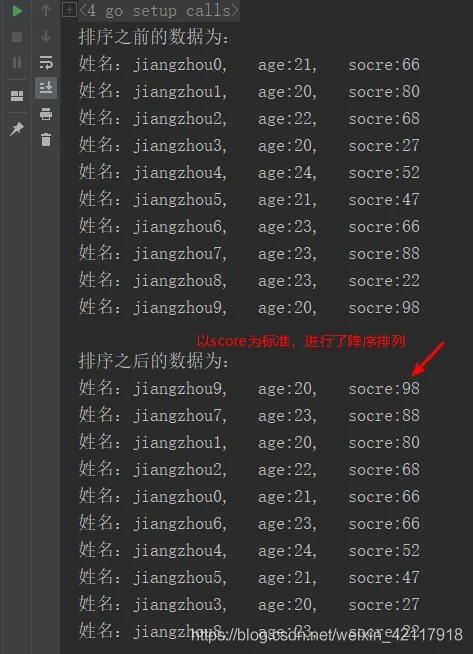The height and width of the screenshot is (654, 473).
Task: Toggle the Soft-wrap icon
Action: coord(46,63)
